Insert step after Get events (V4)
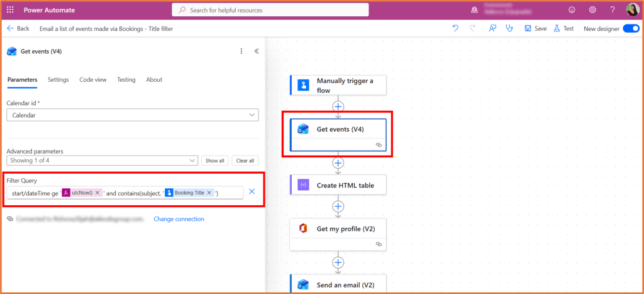The image size is (644, 294). (x=338, y=163)
